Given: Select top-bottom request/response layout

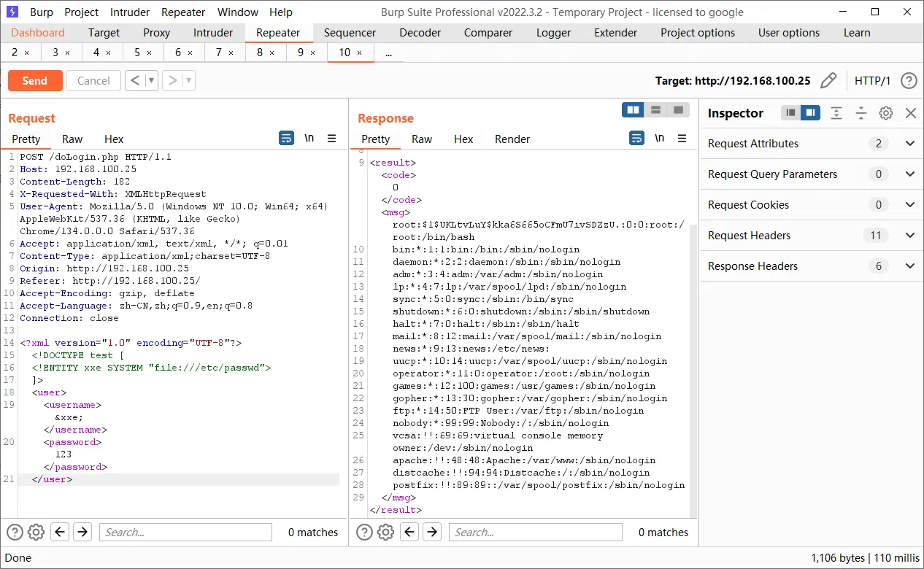Looking at the screenshot, I should coord(655,109).
